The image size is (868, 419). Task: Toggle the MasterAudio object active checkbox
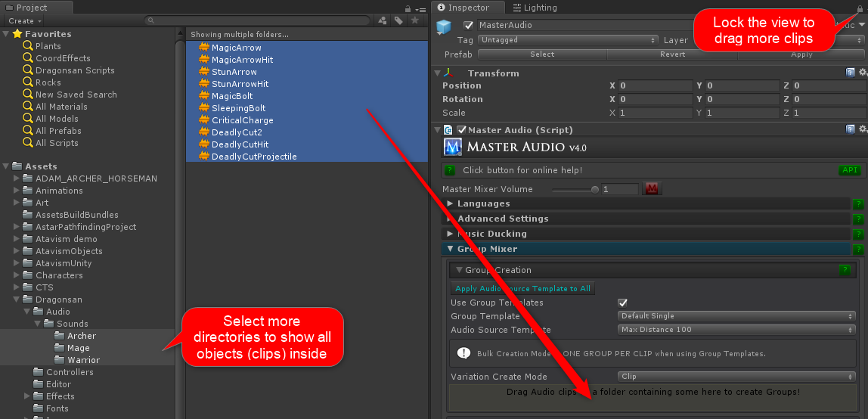coord(469,25)
